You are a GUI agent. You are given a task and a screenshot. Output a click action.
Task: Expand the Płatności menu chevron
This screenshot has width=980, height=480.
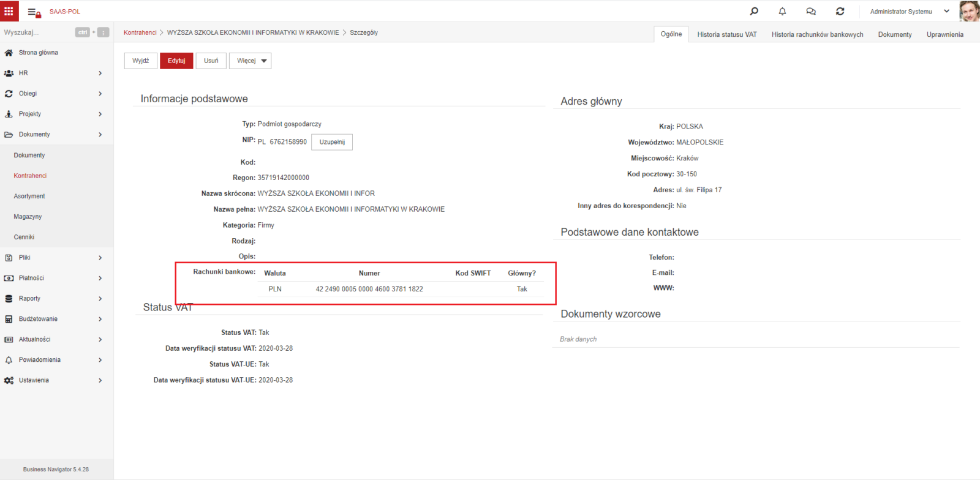point(100,278)
